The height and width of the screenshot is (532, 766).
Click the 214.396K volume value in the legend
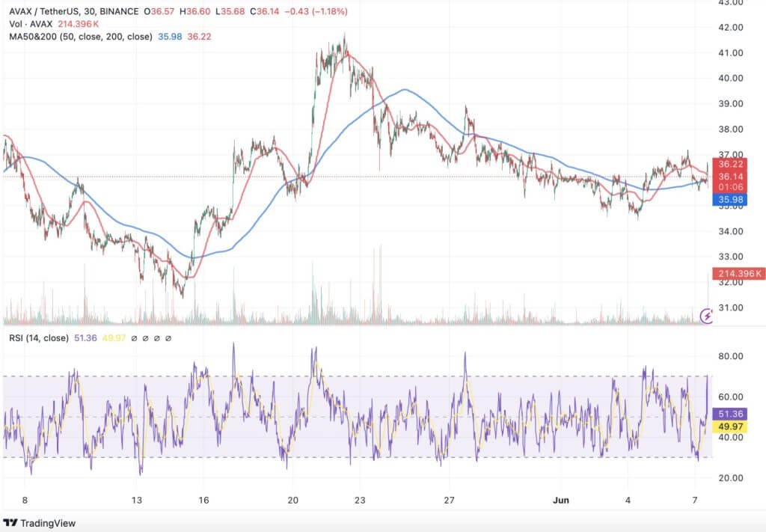coord(79,24)
